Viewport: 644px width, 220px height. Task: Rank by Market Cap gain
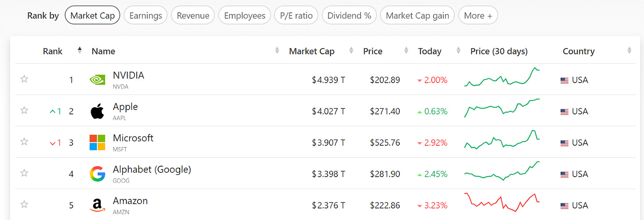point(418,15)
